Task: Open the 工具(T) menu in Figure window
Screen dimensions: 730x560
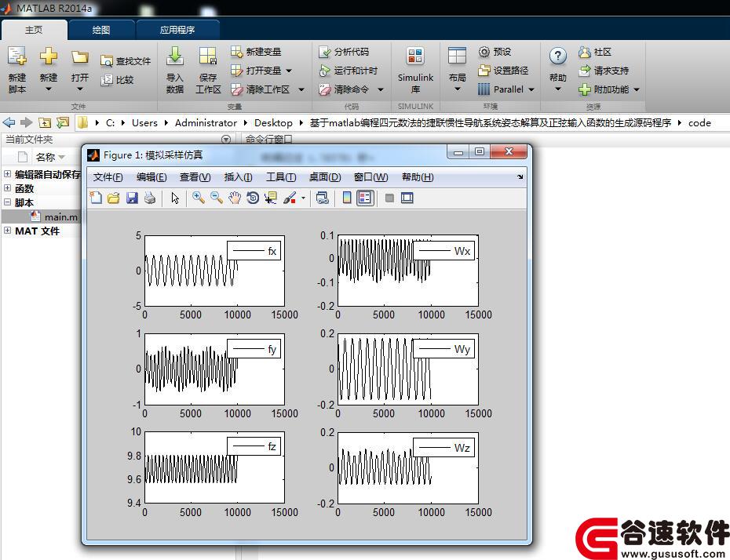Action: [x=281, y=177]
